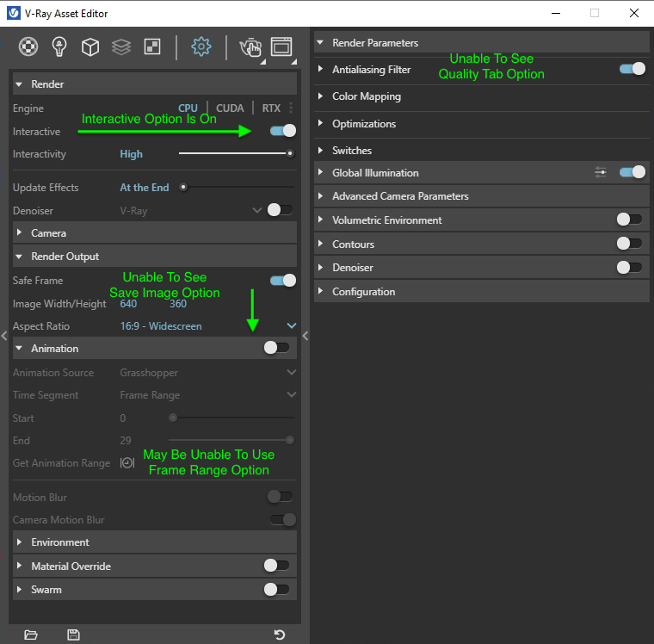Collapse the left panel with edge arrow
Viewport: 654px width, 644px height.
point(4,336)
